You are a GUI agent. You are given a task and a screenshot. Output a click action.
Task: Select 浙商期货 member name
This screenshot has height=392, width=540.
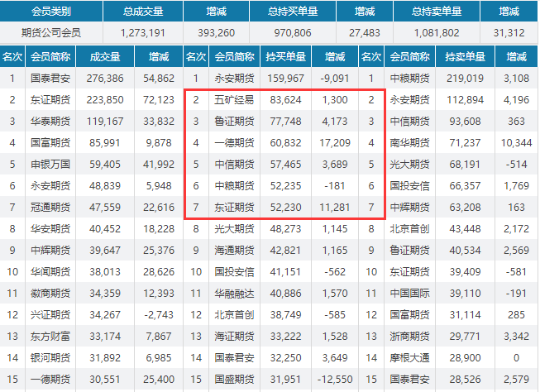pyautogui.click(x=410, y=337)
